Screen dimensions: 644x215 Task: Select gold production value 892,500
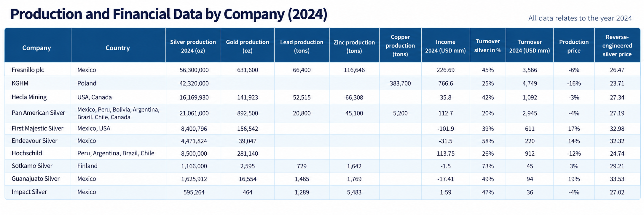point(248,113)
